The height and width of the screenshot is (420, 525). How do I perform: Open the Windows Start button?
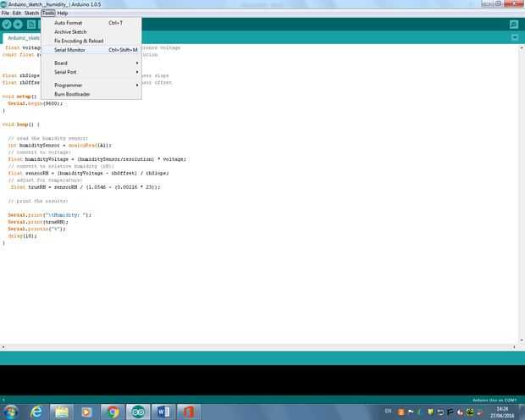pyautogui.click(x=10, y=412)
